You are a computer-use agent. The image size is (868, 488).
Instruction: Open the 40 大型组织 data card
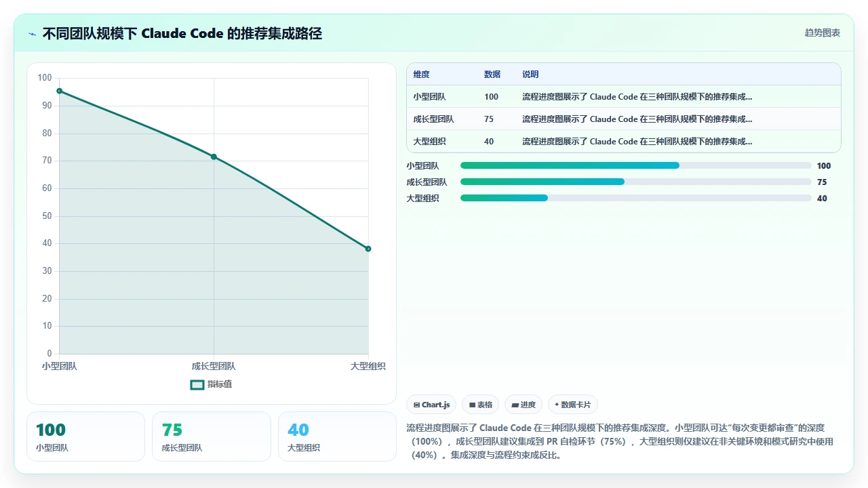337,436
